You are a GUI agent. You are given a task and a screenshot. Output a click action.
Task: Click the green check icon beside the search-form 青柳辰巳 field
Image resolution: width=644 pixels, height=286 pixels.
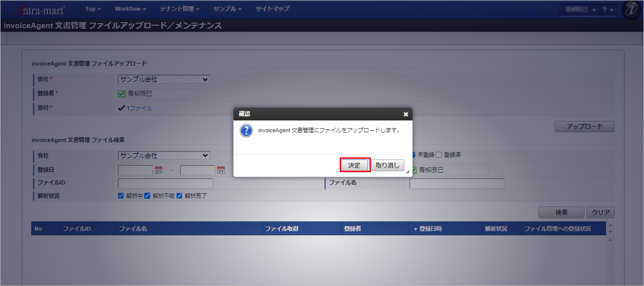click(x=414, y=170)
